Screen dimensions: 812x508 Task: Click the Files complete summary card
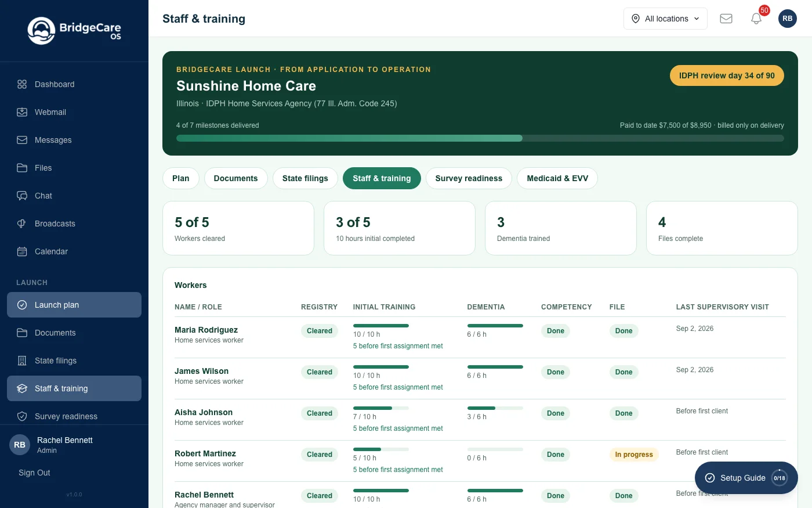(722, 228)
